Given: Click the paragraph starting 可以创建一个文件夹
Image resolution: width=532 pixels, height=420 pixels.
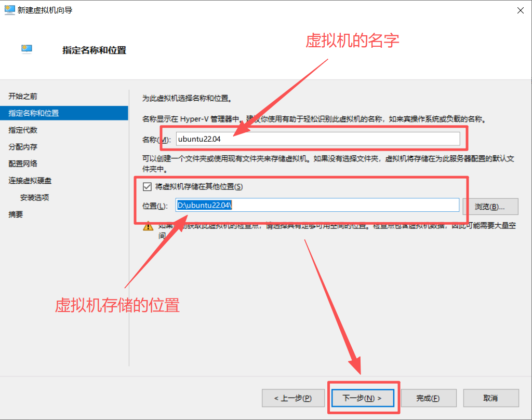Looking at the screenshot, I should click(x=328, y=164).
